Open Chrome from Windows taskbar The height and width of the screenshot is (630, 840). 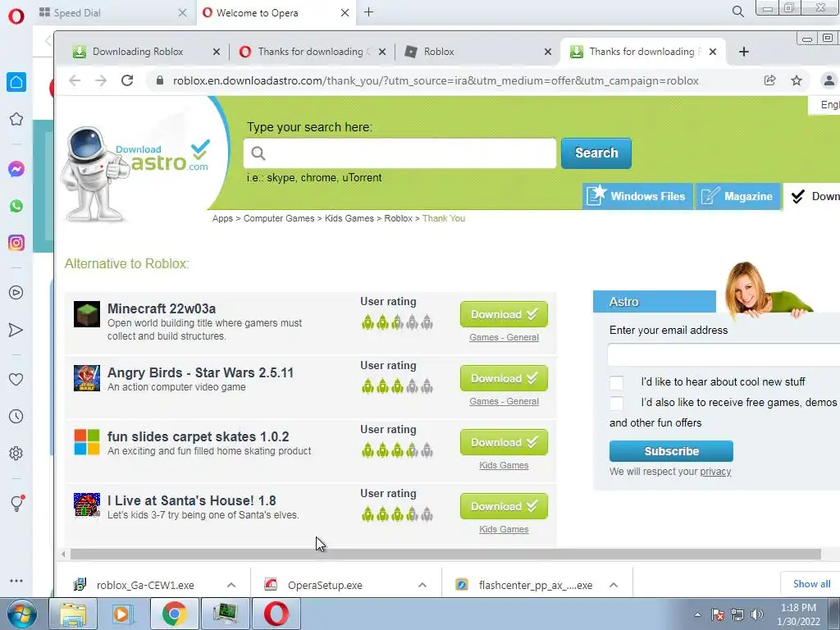(x=174, y=614)
